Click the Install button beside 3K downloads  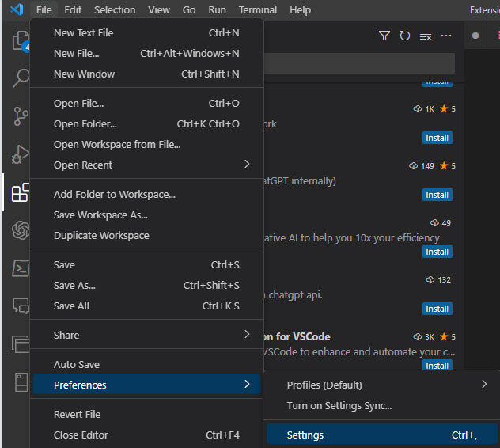437,366
